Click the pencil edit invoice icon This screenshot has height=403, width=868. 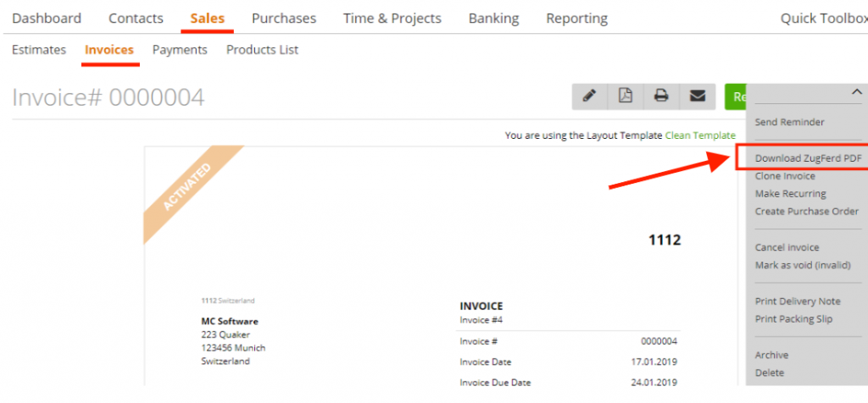[x=590, y=97]
